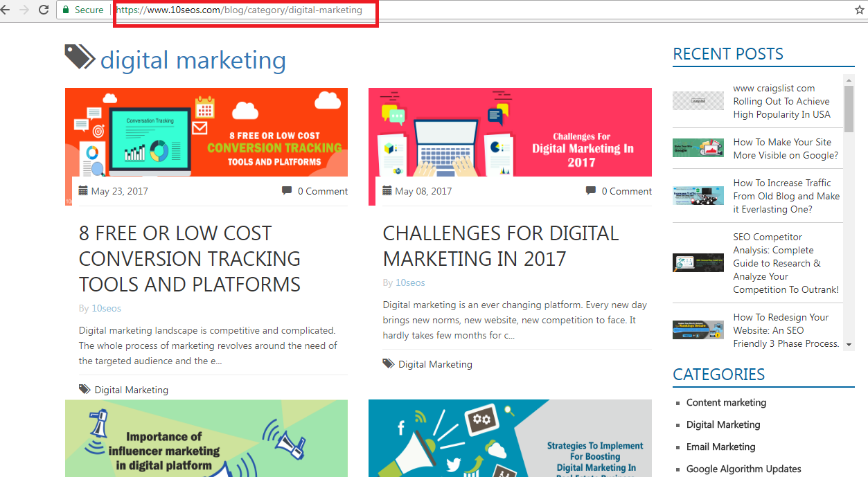Viewport: 868px width, 477px height.
Task: Click comment bubble icon on first post
Action: point(287,190)
